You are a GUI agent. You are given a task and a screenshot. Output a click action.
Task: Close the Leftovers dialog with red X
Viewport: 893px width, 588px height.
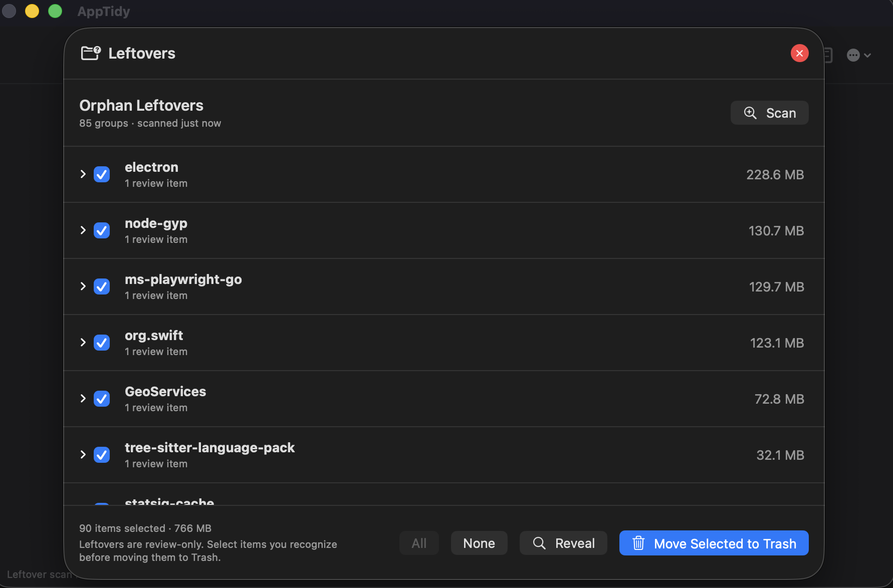[x=799, y=53]
